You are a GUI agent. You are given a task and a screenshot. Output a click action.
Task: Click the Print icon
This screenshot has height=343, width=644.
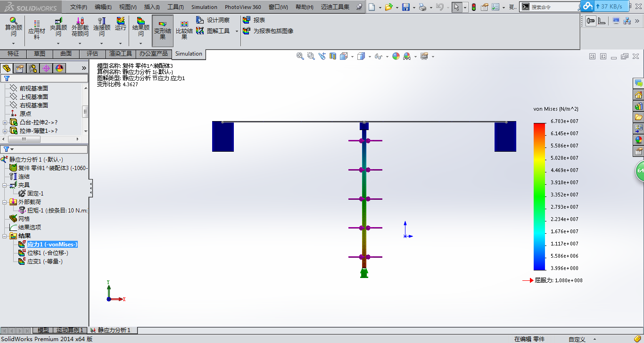coord(422,7)
